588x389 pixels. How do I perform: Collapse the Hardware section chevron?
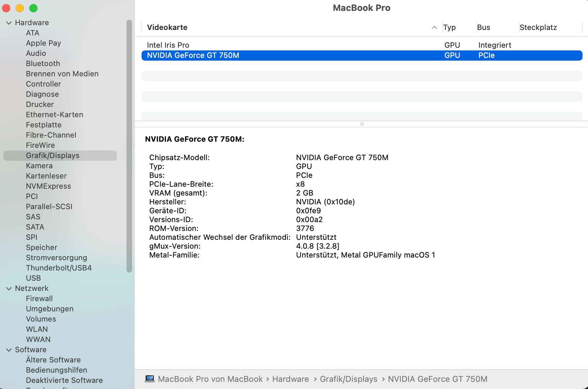(9, 23)
